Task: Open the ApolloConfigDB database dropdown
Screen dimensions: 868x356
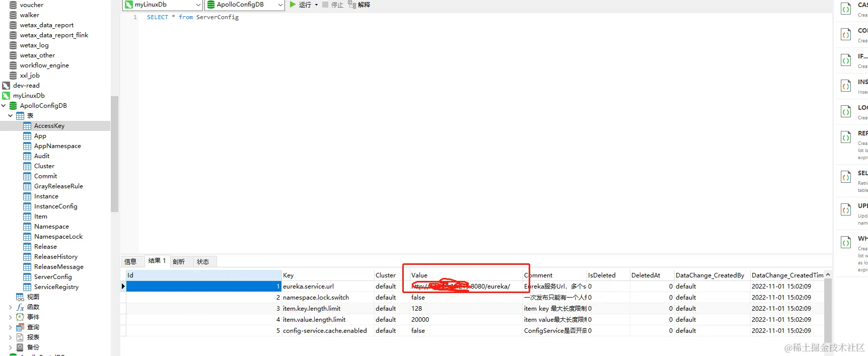Action: pyautogui.click(x=280, y=5)
